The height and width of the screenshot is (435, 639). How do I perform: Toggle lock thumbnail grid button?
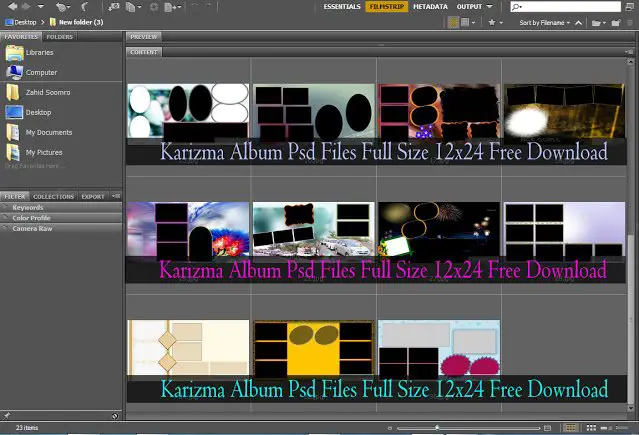click(x=571, y=428)
